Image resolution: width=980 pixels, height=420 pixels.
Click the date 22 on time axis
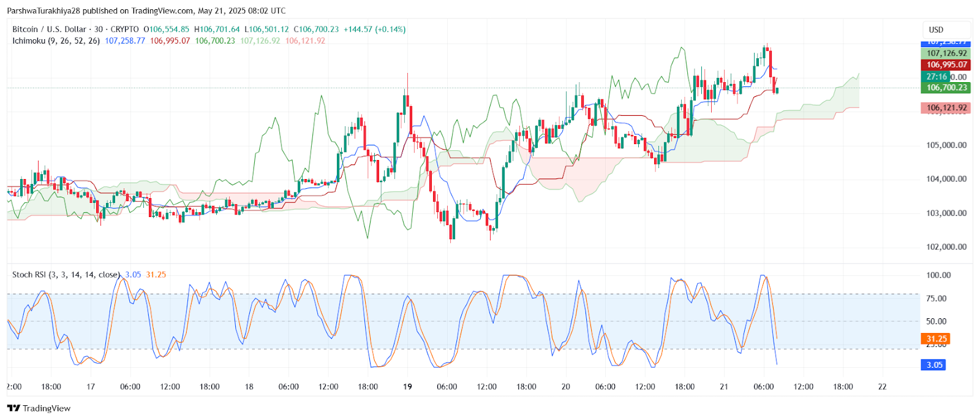(882, 387)
